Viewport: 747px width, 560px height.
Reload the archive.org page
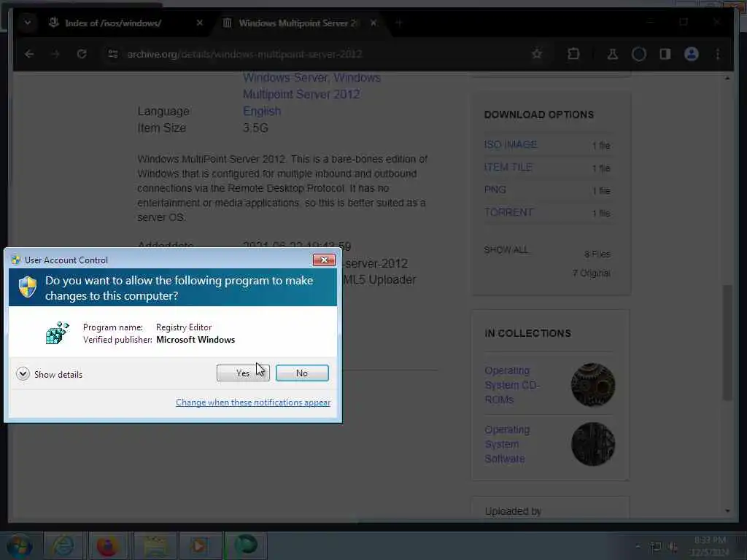82,54
